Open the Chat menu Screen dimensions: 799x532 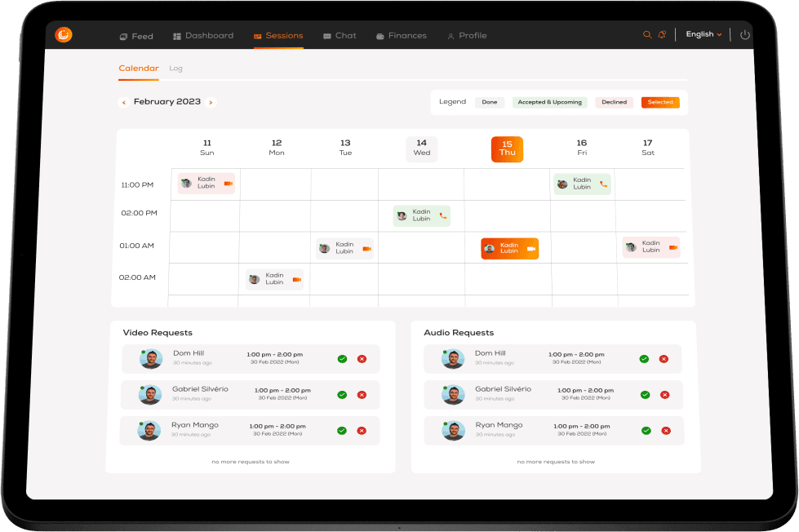click(x=340, y=36)
